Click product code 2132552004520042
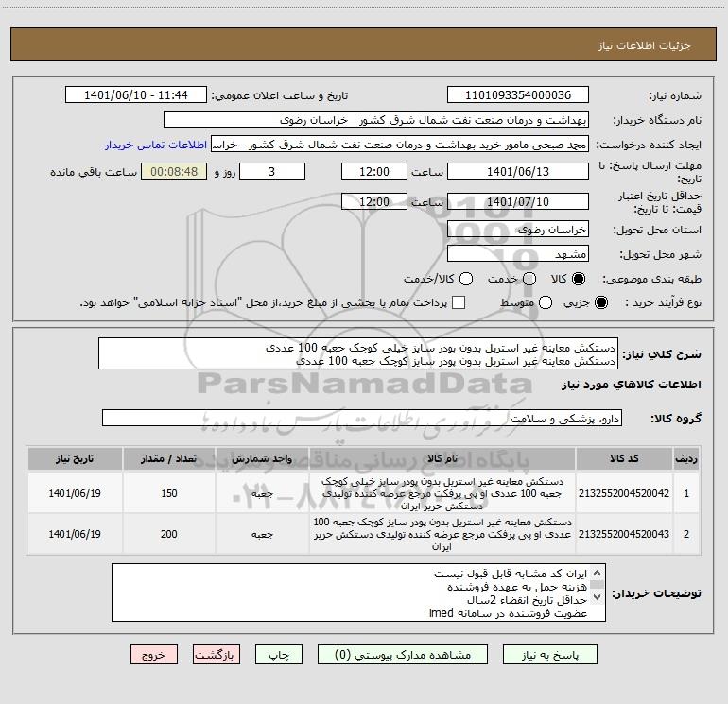728x704 pixels. point(624,493)
